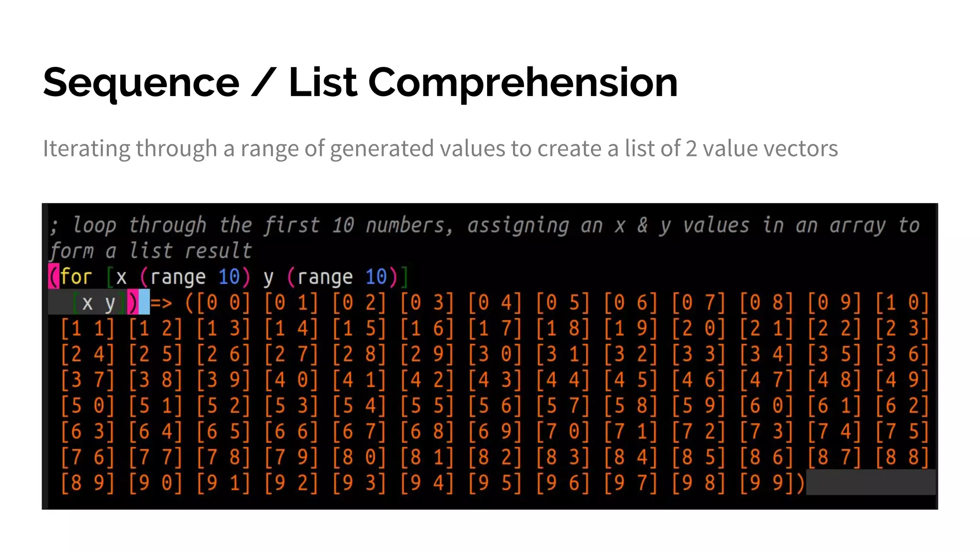
Task: Select the [9 9] vector at output end
Action: pos(767,483)
